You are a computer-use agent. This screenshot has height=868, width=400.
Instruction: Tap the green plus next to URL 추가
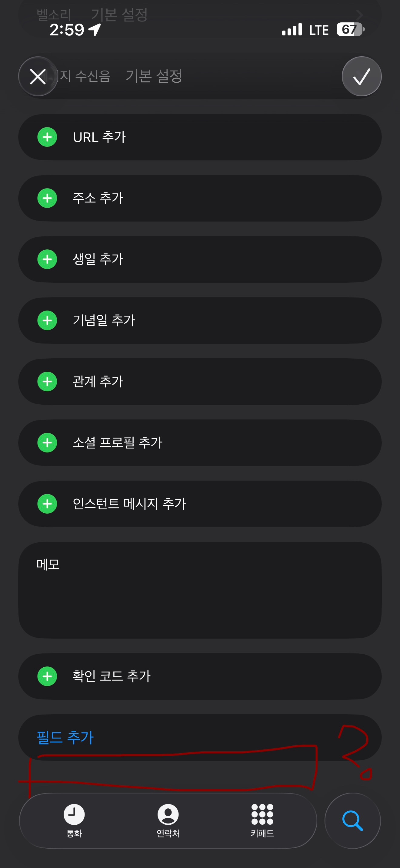(x=47, y=137)
